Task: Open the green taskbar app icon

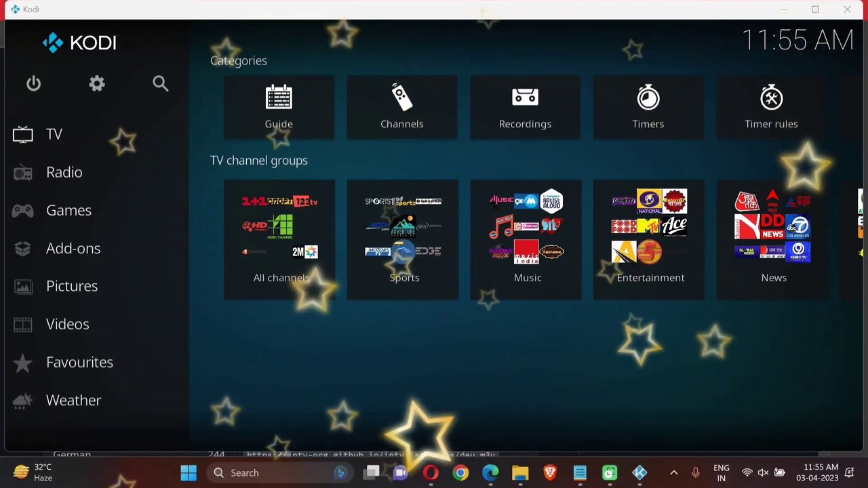Action: 610,472
